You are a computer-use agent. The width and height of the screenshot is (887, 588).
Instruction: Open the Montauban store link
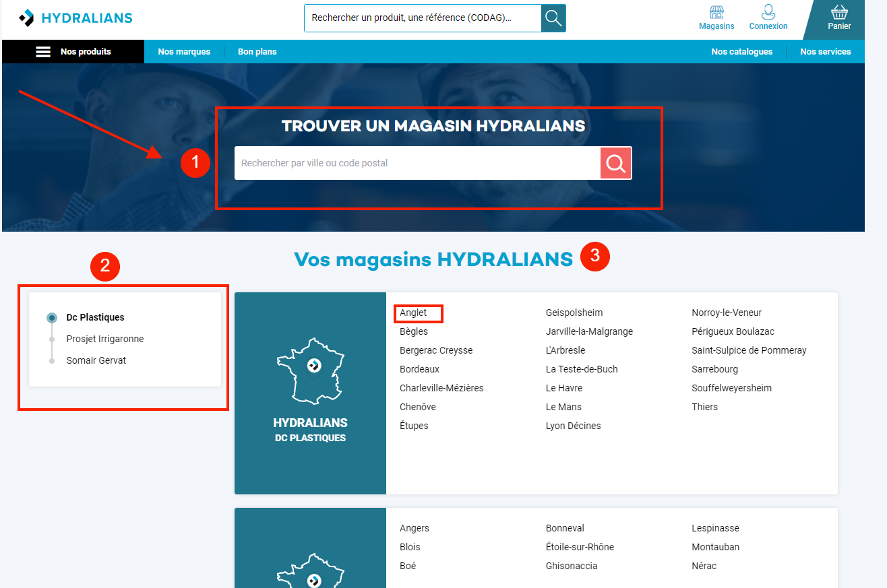(715, 547)
